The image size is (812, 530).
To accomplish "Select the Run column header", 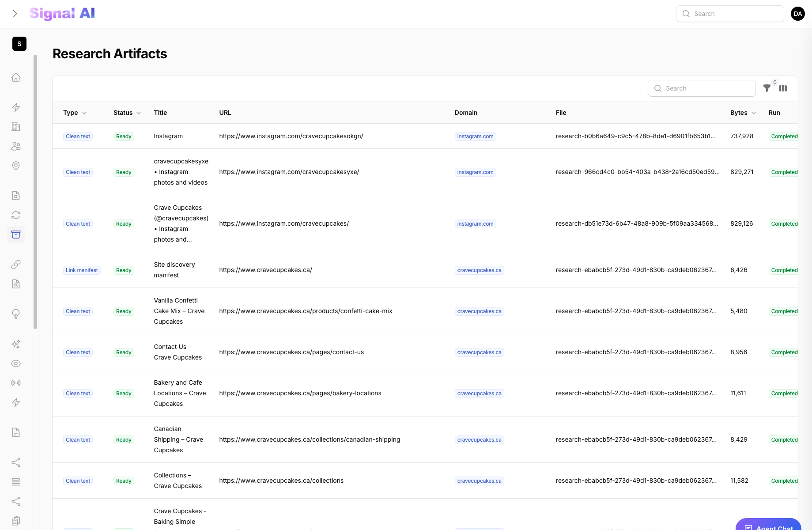I will [x=774, y=113].
